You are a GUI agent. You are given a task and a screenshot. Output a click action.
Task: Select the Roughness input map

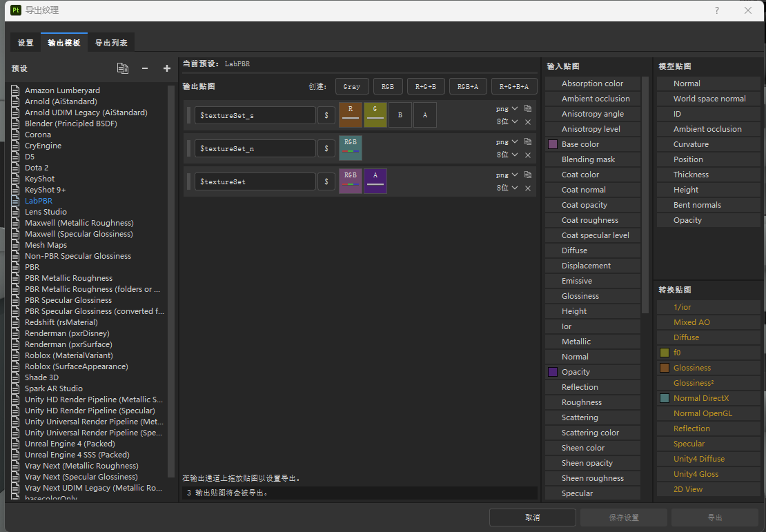(x=593, y=402)
